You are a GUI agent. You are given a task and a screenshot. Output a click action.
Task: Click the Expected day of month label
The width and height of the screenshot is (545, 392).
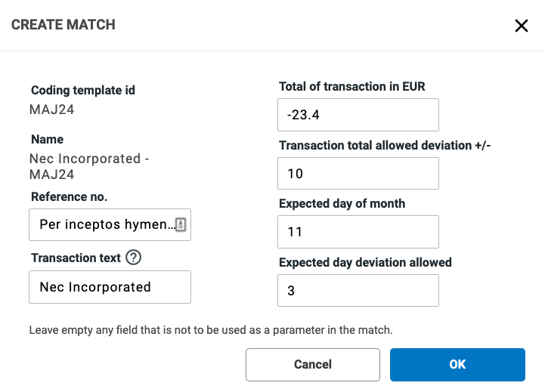point(342,203)
